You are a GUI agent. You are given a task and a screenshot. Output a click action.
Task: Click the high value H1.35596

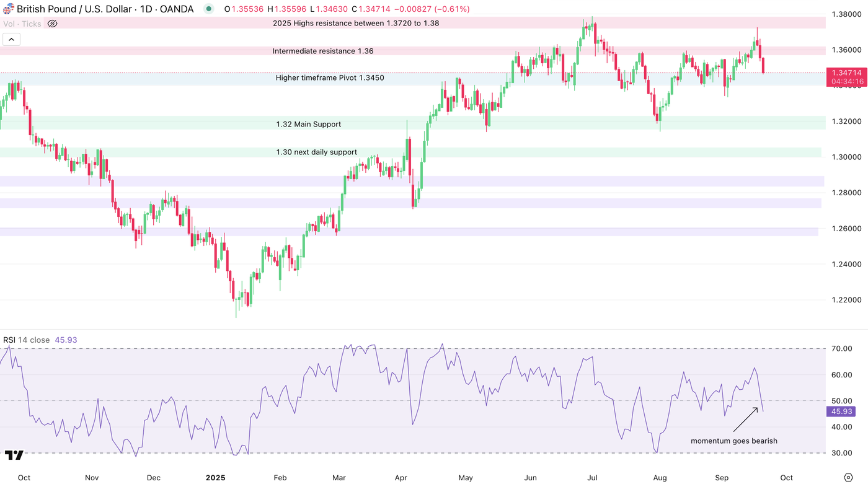287,9
